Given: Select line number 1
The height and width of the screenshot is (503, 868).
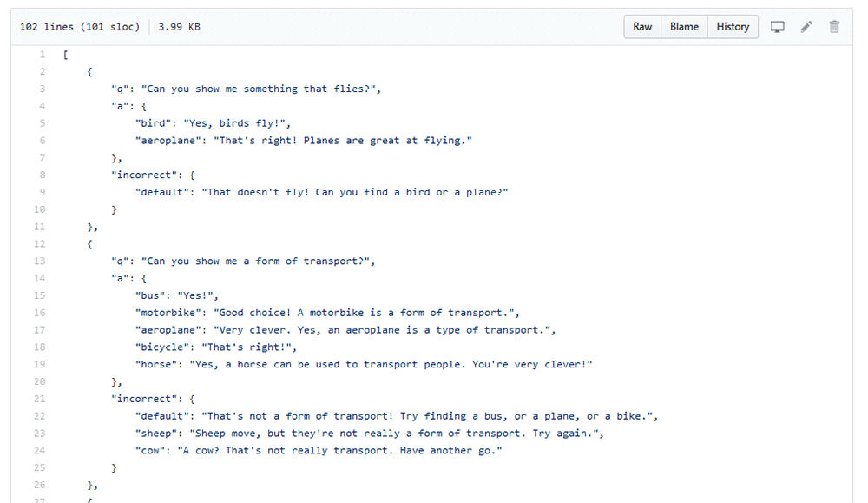Looking at the screenshot, I should click(42, 55).
